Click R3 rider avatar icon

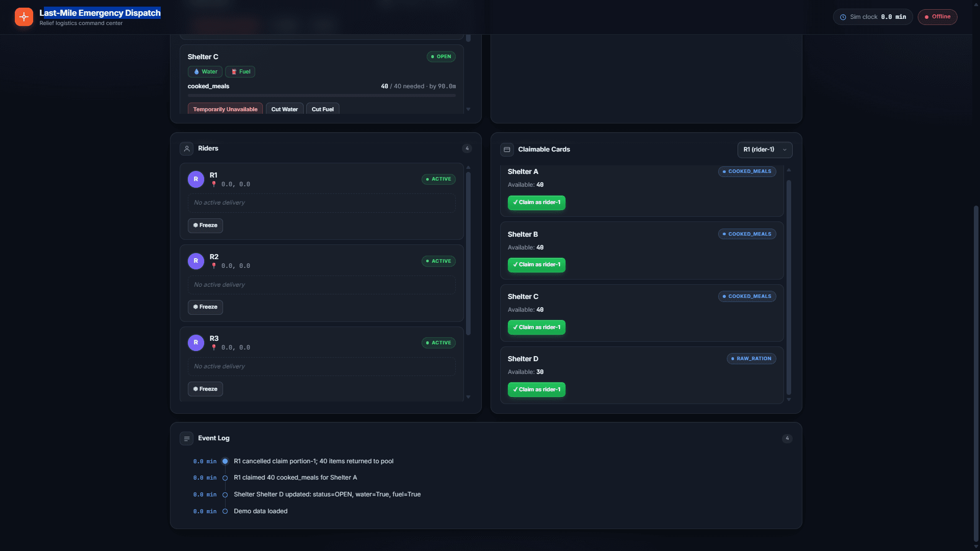coord(196,342)
